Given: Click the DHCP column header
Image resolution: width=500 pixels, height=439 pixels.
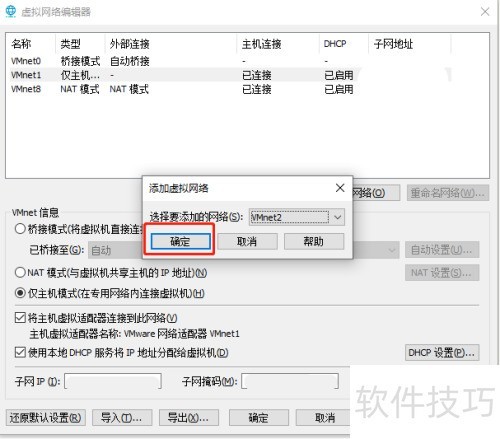Looking at the screenshot, I should 344,44.
